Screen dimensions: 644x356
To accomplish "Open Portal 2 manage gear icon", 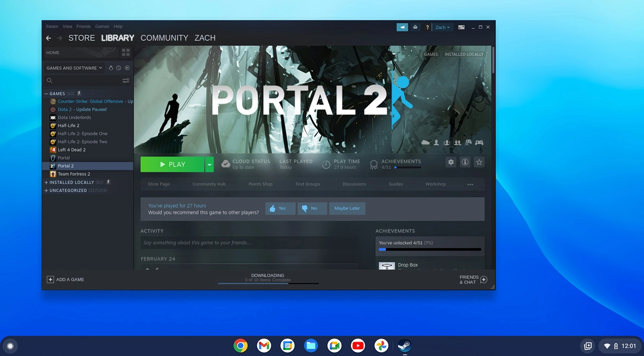I will tap(451, 162).
